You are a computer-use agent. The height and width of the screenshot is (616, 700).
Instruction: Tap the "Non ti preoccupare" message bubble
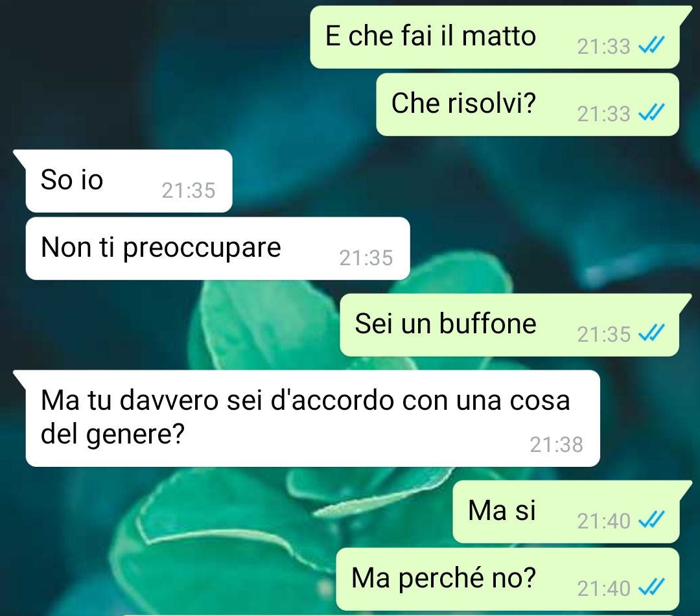[x=218, y=248]
